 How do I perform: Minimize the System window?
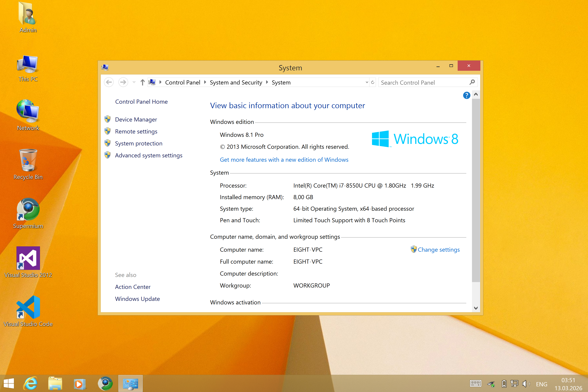(438, 66)
